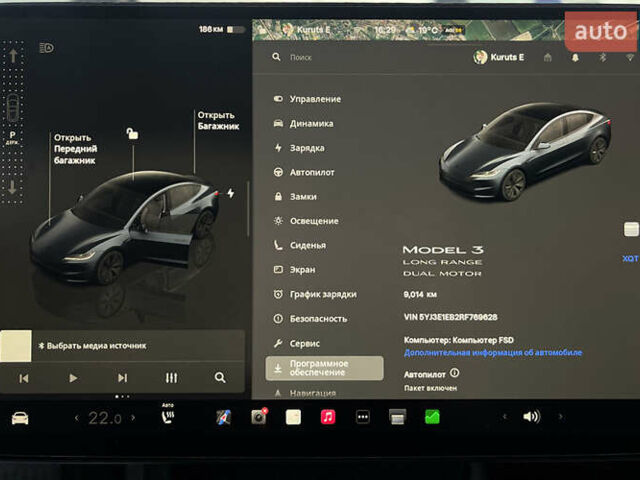The height and width of the screenshot is (480, 640).
Task: Open the media equalizer settings
Action: 171,378
